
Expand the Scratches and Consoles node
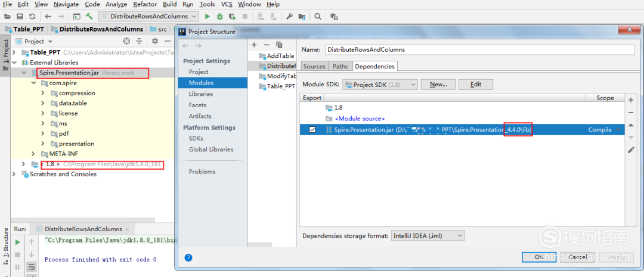coord(14,174)
